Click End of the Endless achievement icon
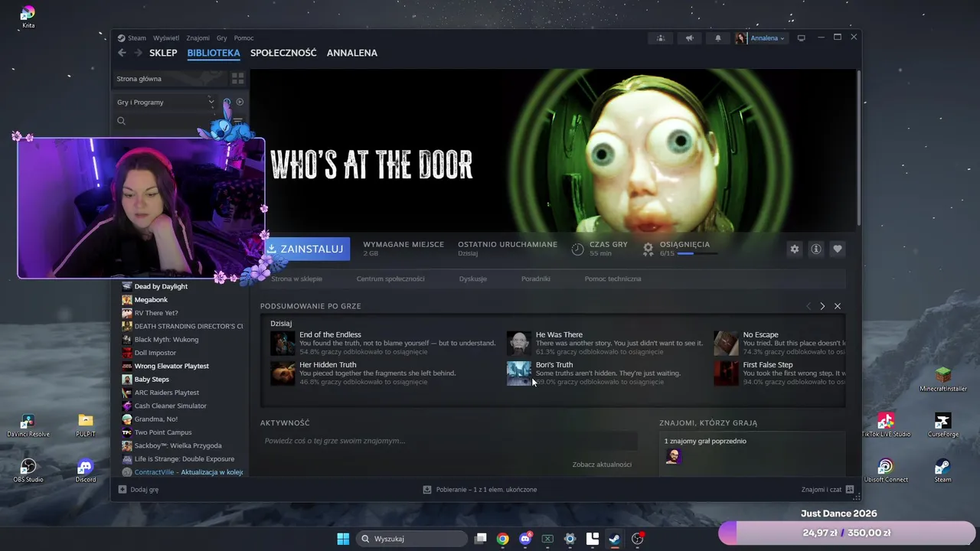This screenshot has width=980, height=551. [x=283, y=344]
